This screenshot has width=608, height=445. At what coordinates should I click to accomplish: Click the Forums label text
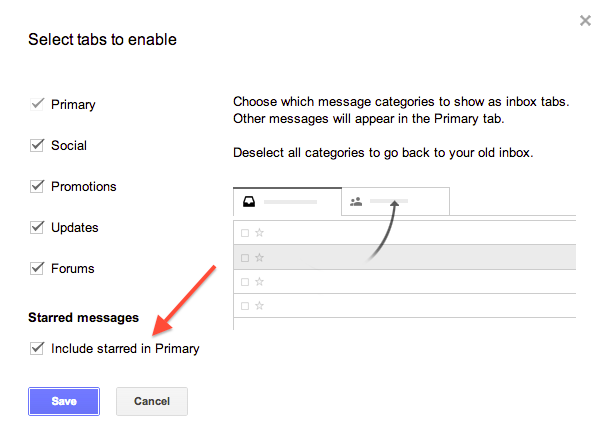73,268
